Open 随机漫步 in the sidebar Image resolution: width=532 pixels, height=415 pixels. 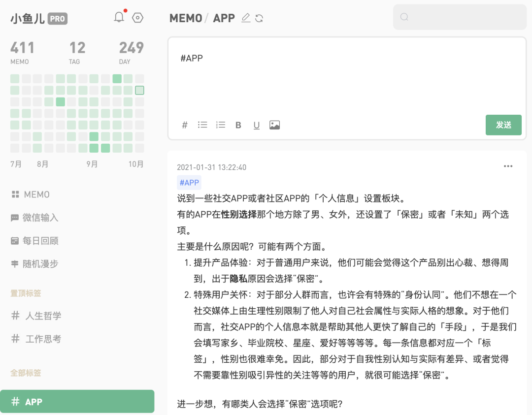(x=34, y=264)
